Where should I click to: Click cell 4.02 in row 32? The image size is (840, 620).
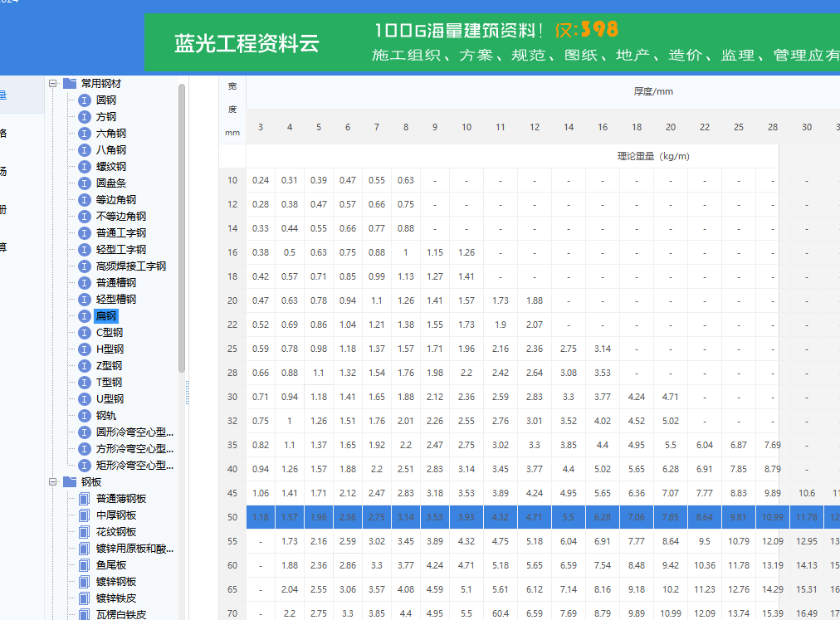tap(603, 421)
